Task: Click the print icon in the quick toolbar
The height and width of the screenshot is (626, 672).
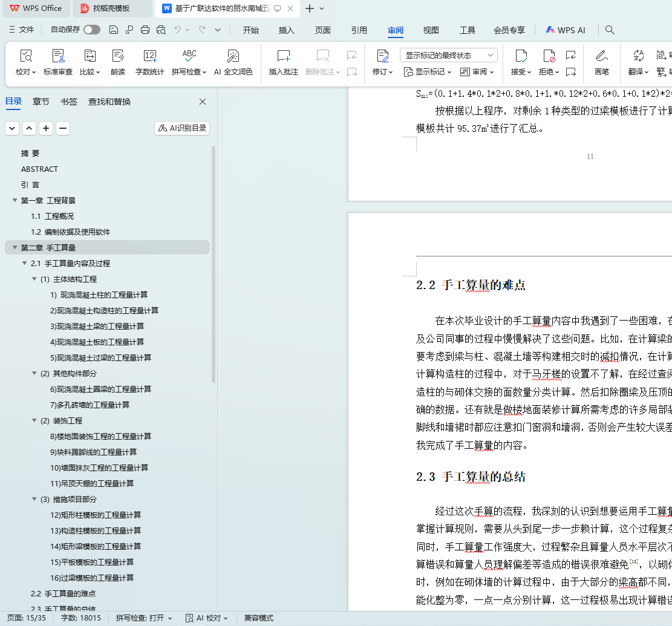Action: 145,30
